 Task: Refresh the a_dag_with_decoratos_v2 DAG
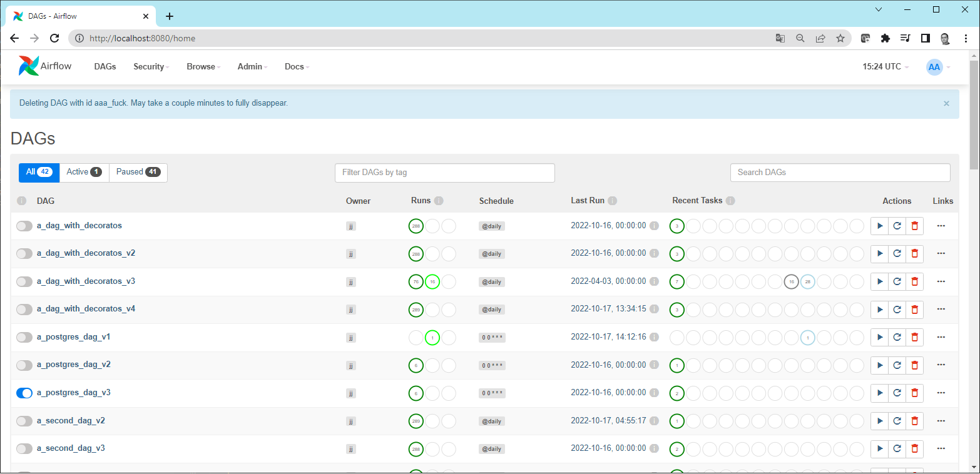(x=897, y=254)
